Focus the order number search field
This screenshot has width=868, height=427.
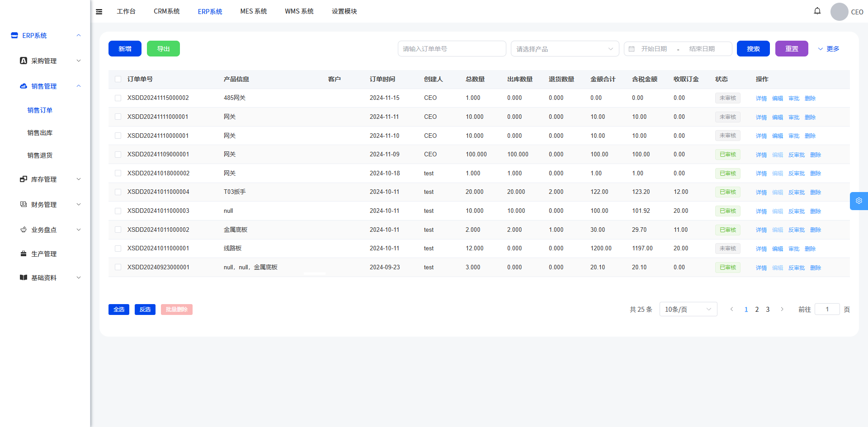click(451, 49)
